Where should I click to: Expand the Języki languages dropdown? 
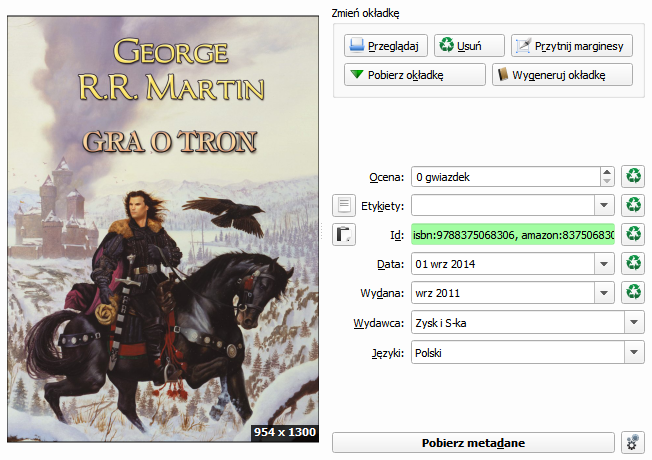(634, 352)
